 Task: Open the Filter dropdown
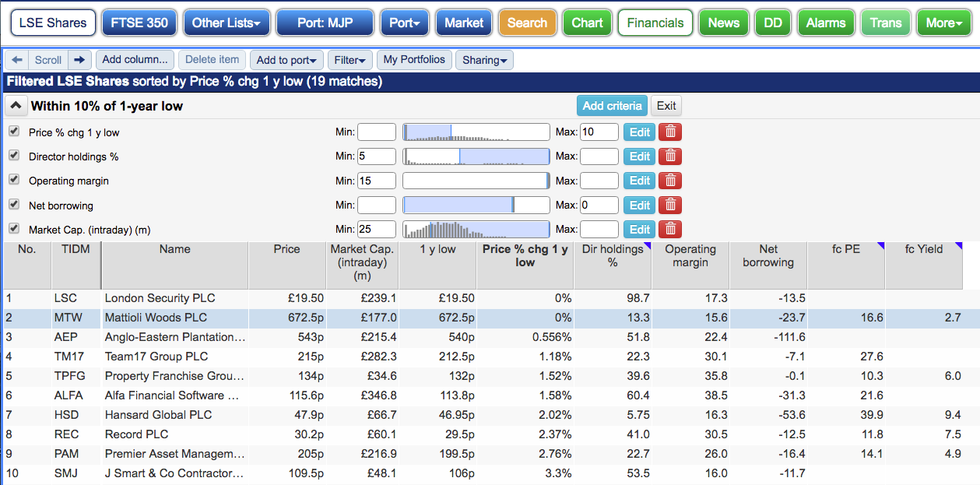click(350, 60)
